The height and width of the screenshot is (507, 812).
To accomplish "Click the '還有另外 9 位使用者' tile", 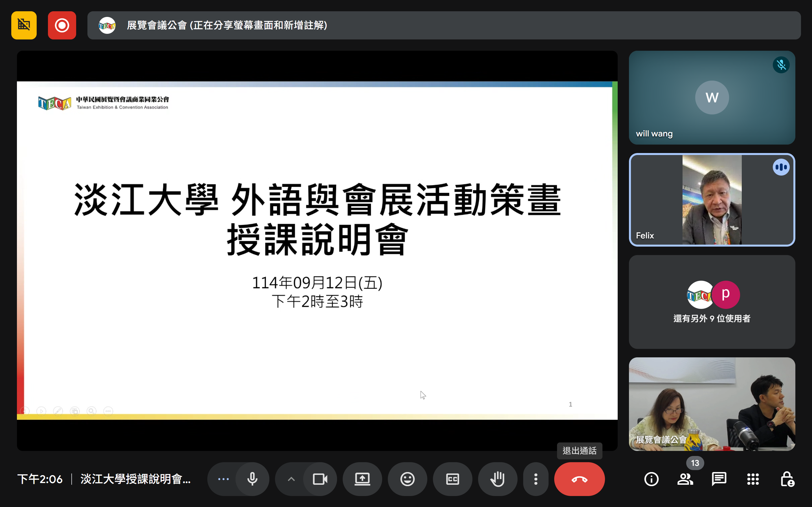I will [712, 302].
